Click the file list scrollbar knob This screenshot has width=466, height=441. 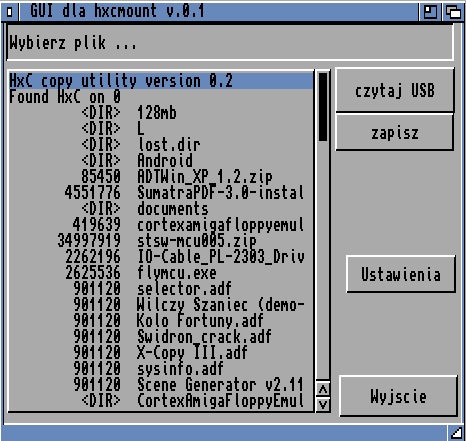(323, 107)
